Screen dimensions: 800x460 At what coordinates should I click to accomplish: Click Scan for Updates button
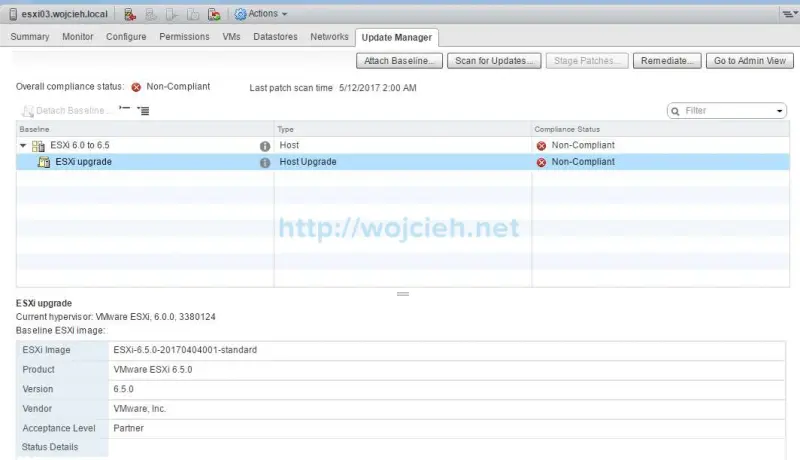point(494,61)
